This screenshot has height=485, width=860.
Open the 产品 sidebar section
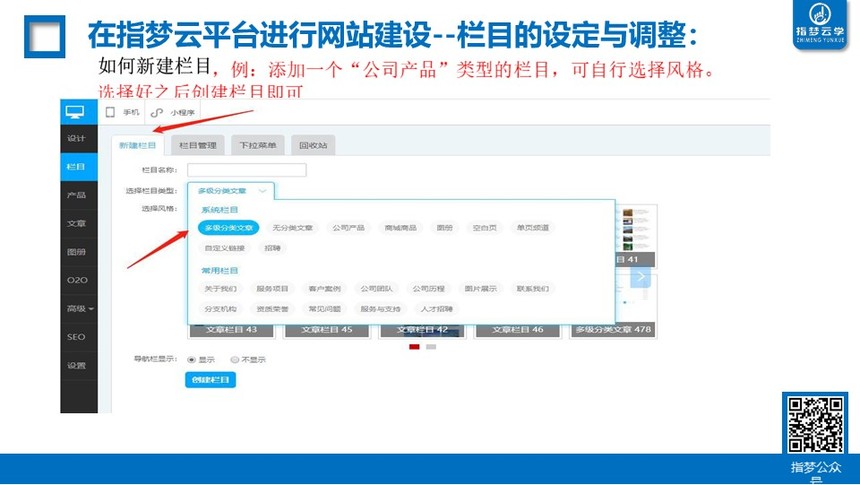(77, 195)
